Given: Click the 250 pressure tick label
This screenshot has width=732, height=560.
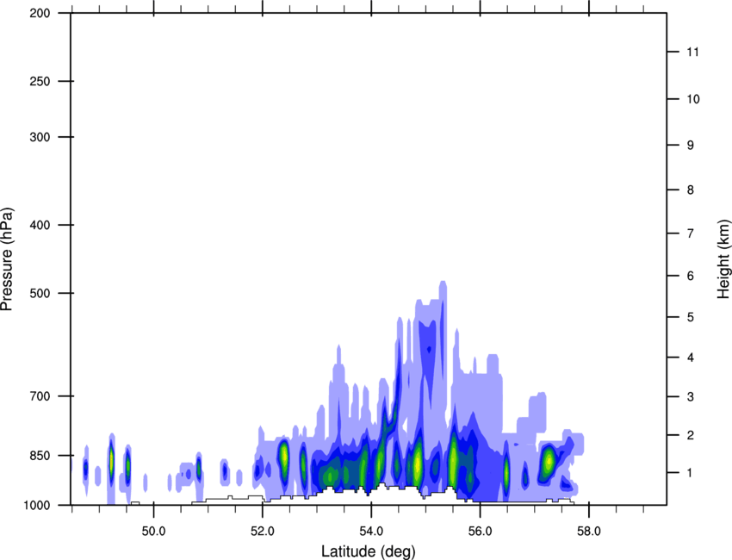Looking at the screenshot, I should tap(40, 81).
